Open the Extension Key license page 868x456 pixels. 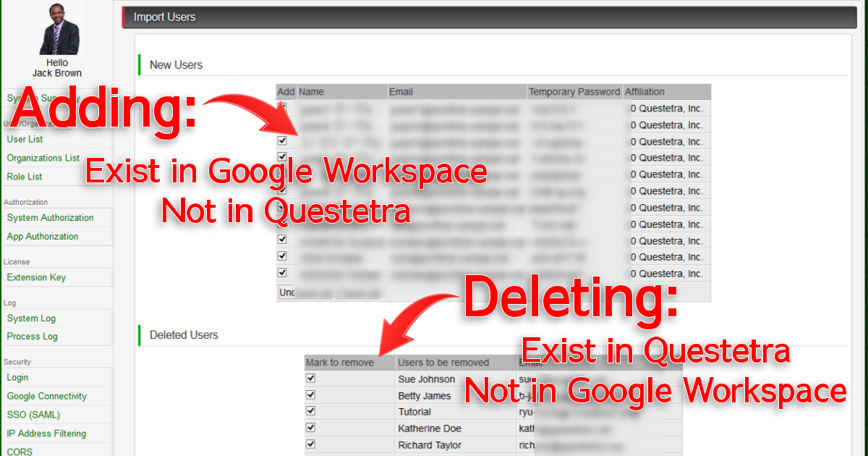coord(36,277)
